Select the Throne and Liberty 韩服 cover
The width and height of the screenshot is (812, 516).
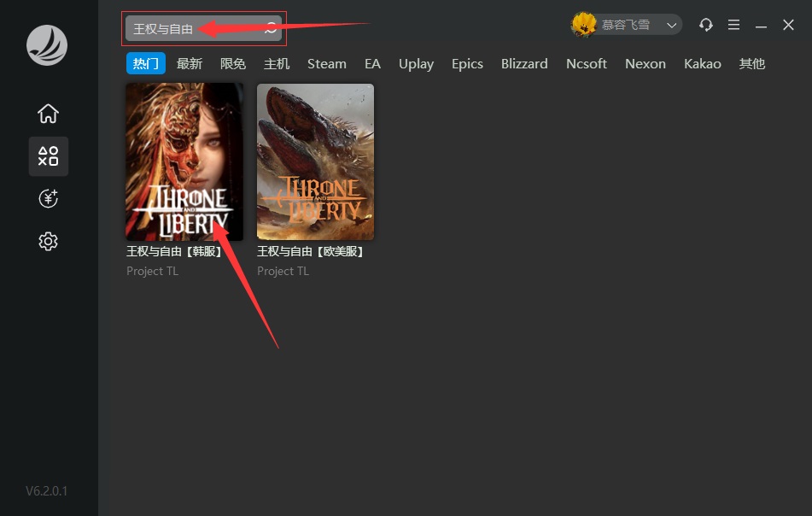pyautogui.click(x=184, y=161)
